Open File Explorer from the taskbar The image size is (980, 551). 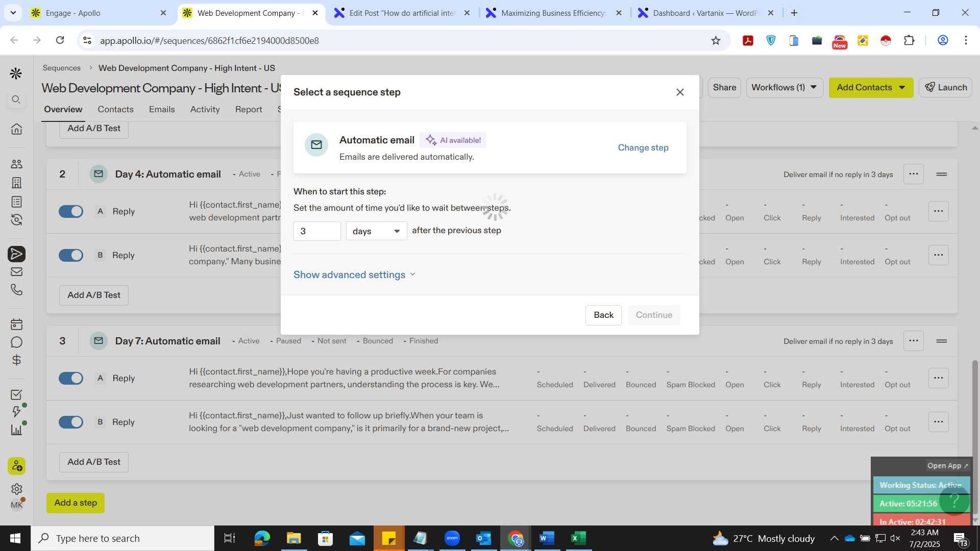[x=293, y=538]
